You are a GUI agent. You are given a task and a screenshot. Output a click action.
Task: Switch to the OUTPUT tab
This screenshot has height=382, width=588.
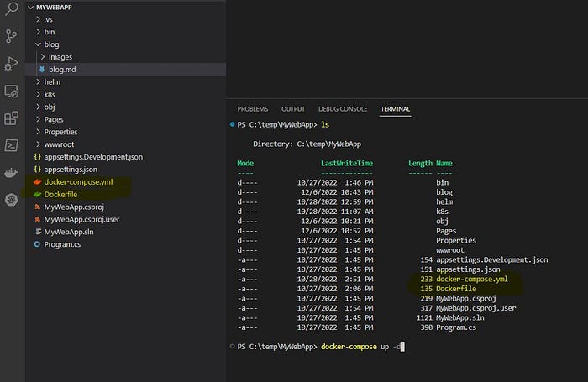click(293, 109)
